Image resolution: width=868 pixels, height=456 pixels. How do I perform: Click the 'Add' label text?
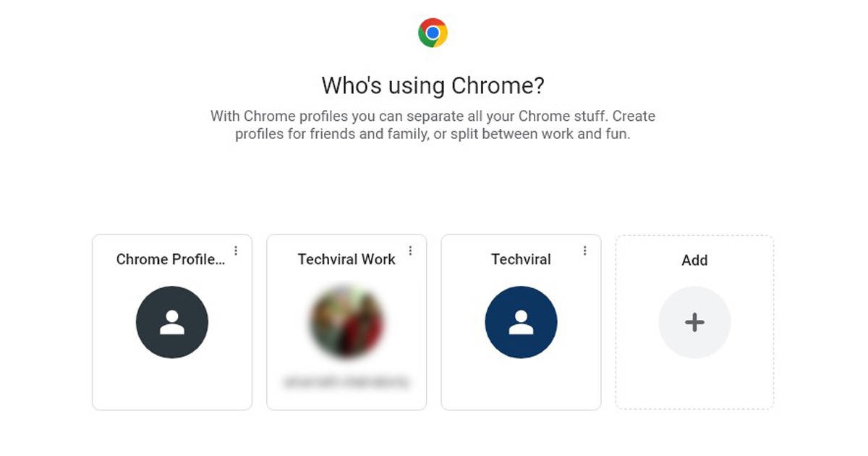pyautogui.click(x=694, y=261)
